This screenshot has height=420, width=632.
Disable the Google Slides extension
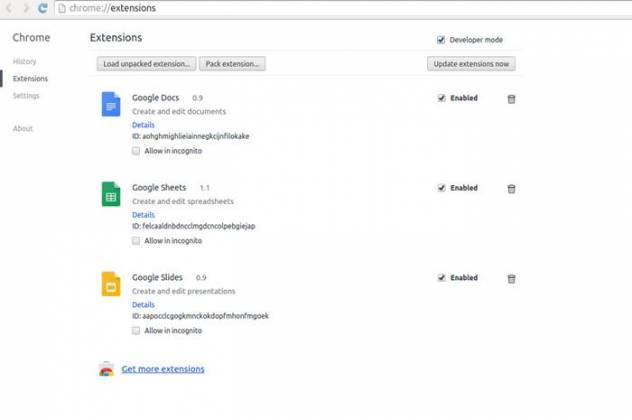coord(442,277)
